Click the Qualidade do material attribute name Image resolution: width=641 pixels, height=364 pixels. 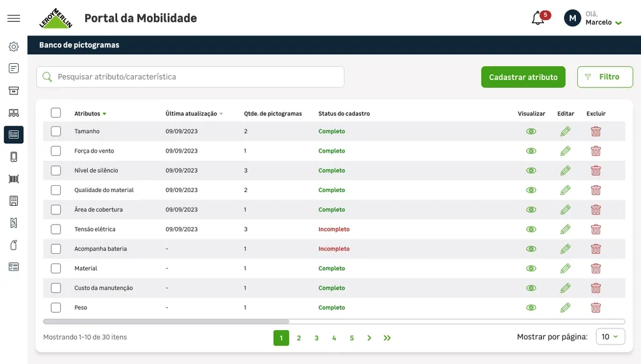point(104,190)
